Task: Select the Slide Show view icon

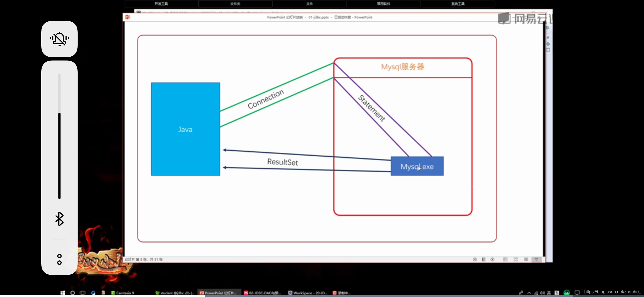Action: point(536,259)
